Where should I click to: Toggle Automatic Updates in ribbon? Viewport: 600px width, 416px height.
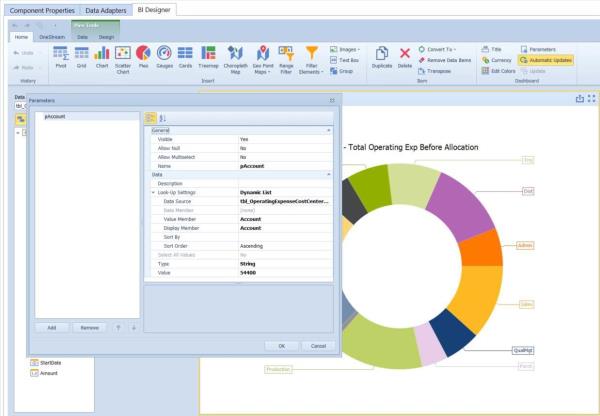point(545,60)
